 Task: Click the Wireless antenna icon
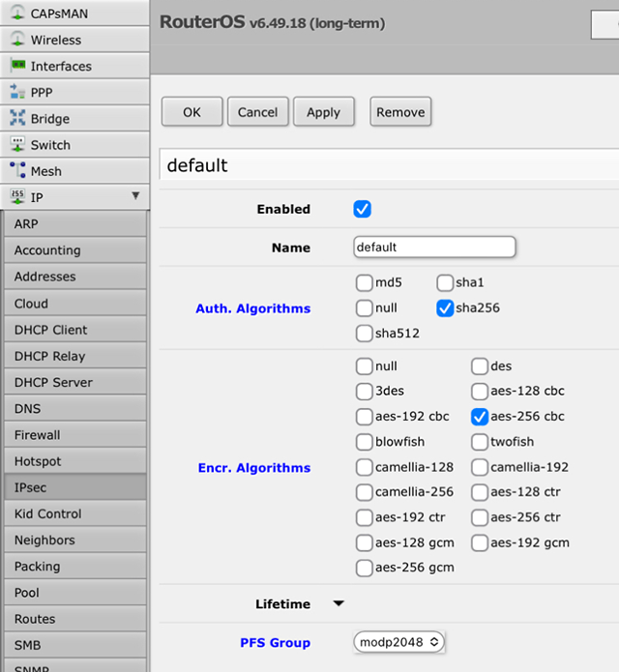(17, 39)
